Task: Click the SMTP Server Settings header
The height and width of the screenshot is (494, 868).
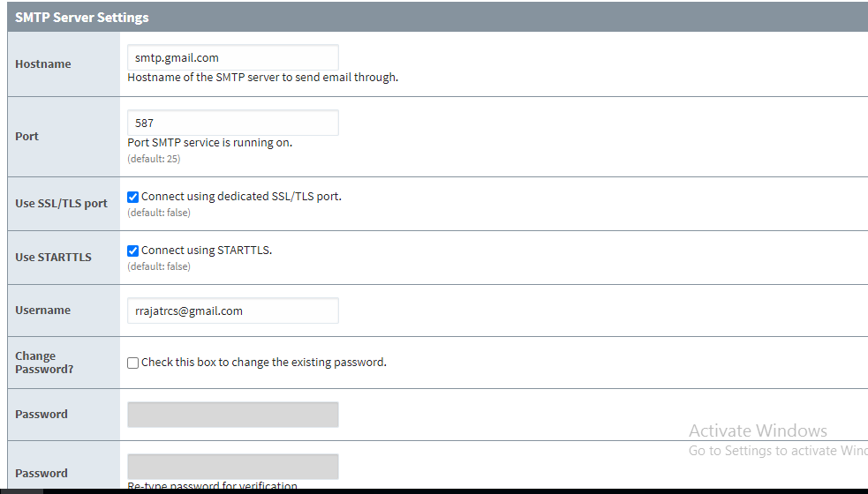Action: click(82, 17)
